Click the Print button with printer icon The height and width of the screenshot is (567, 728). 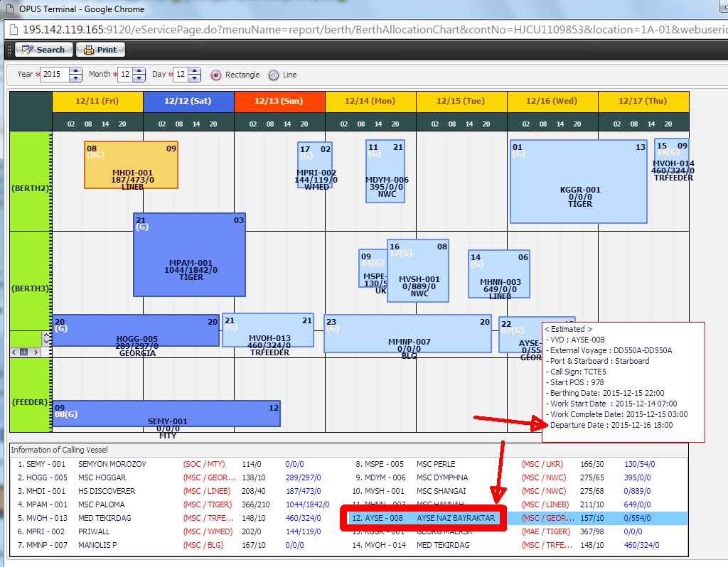[x=100, y=50]
